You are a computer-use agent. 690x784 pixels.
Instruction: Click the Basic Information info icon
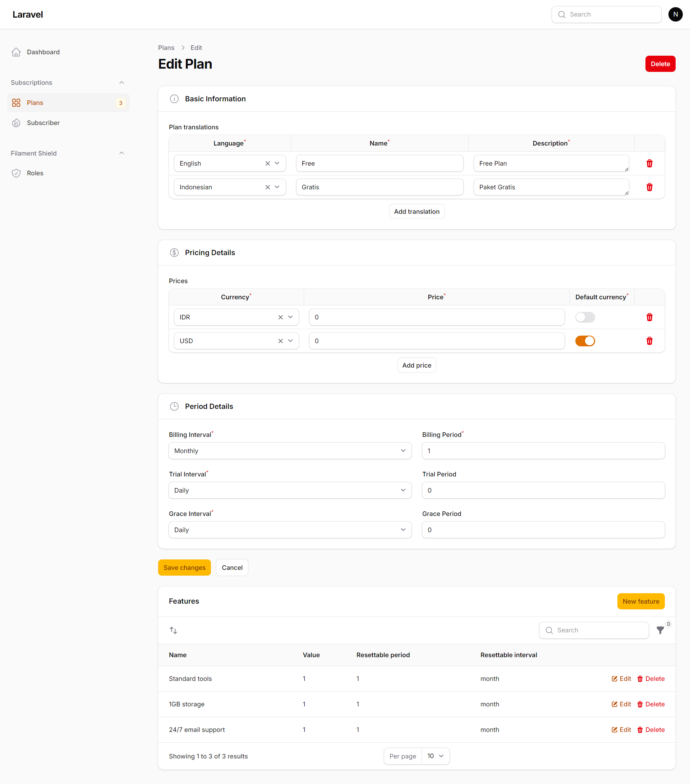[174, 99]
